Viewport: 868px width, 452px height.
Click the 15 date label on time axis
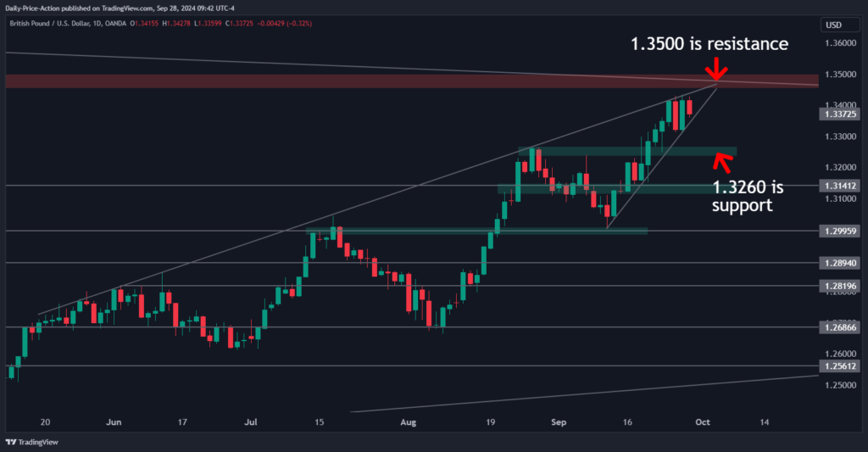[x=320, y=422]
